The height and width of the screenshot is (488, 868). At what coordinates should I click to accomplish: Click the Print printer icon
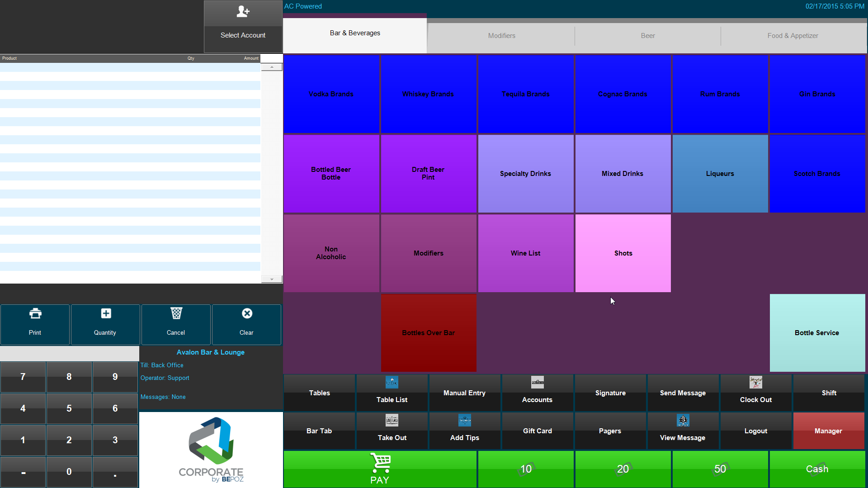[x=35, y=313]
